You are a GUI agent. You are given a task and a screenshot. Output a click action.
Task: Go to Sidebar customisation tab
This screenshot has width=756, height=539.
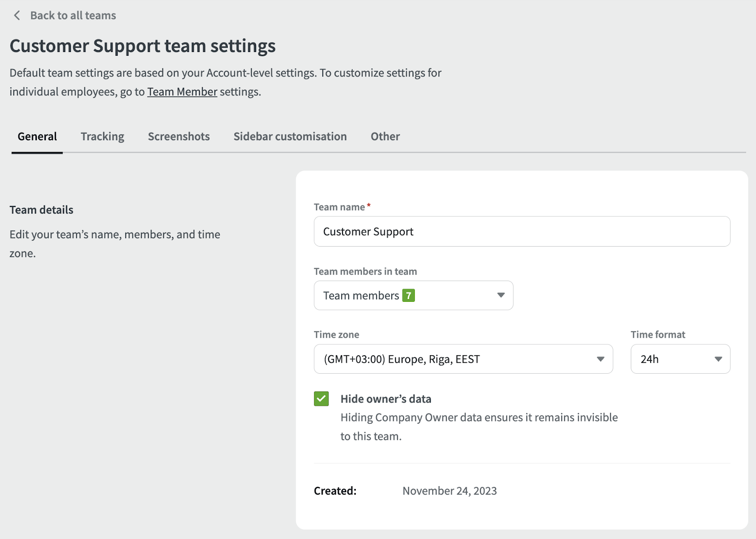290,137
